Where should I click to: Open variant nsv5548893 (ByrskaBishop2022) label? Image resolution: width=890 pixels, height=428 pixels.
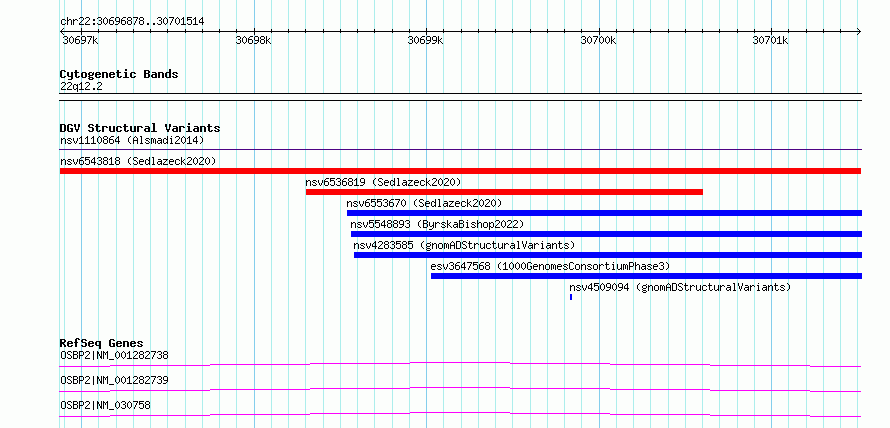436,224
